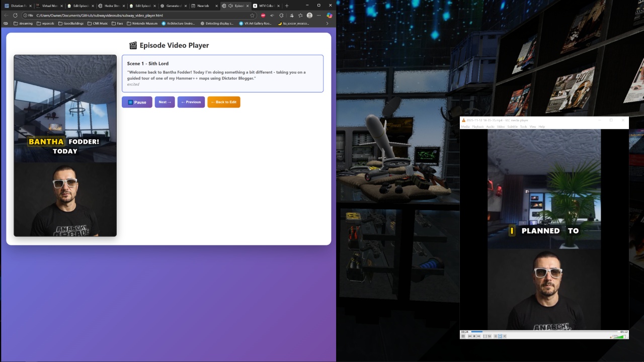644x362 pixels.
Task: Expand the bookmarks bar overflow chevron
Action: click(327, 23)
